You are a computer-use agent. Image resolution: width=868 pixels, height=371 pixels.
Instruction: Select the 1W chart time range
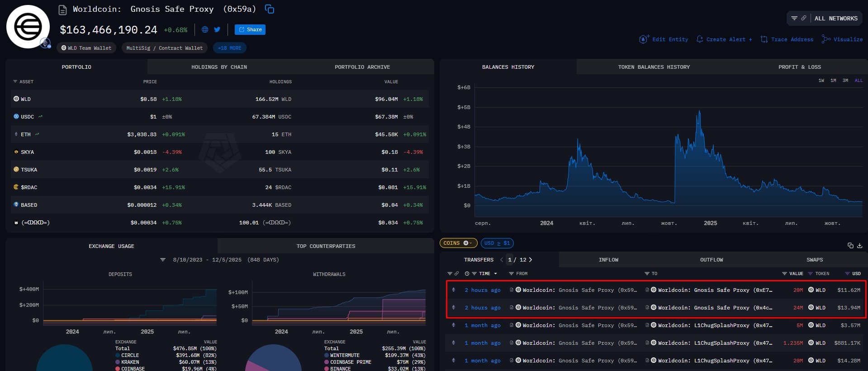pyautogui.click(x=821, y=81)
